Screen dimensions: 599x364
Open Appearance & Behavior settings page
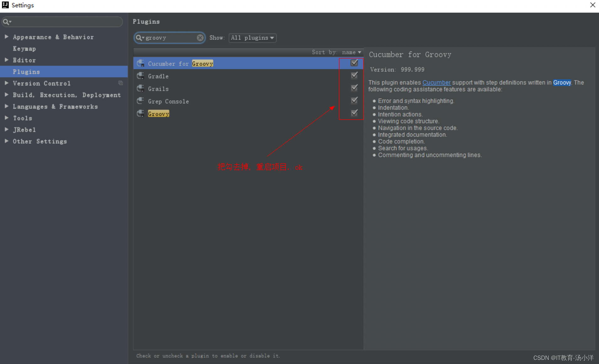coord(53,37)
